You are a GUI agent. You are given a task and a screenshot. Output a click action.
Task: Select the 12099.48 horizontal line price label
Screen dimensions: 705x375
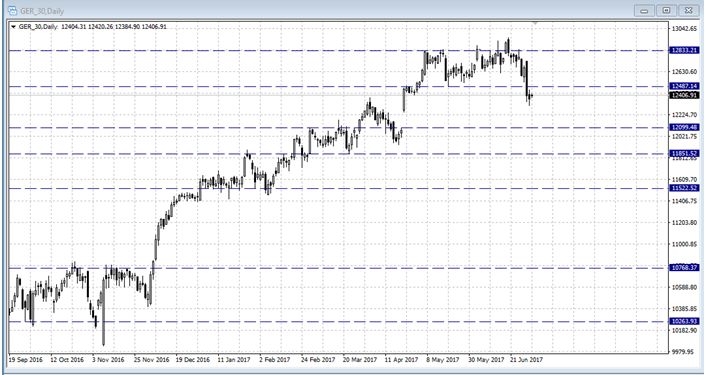[x=684, y=127]
